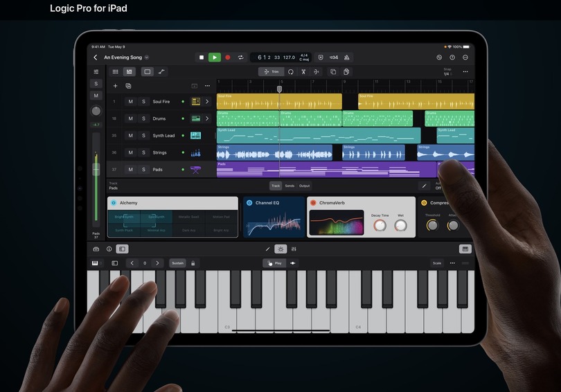
Task: Select the Loop tool
Action: [290, 72]
